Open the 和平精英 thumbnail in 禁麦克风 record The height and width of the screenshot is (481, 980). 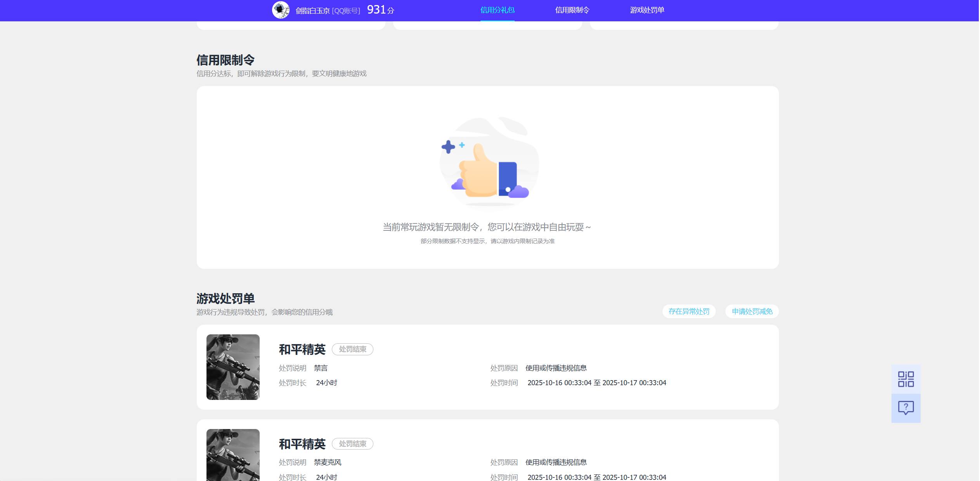[x=233, y=455]
